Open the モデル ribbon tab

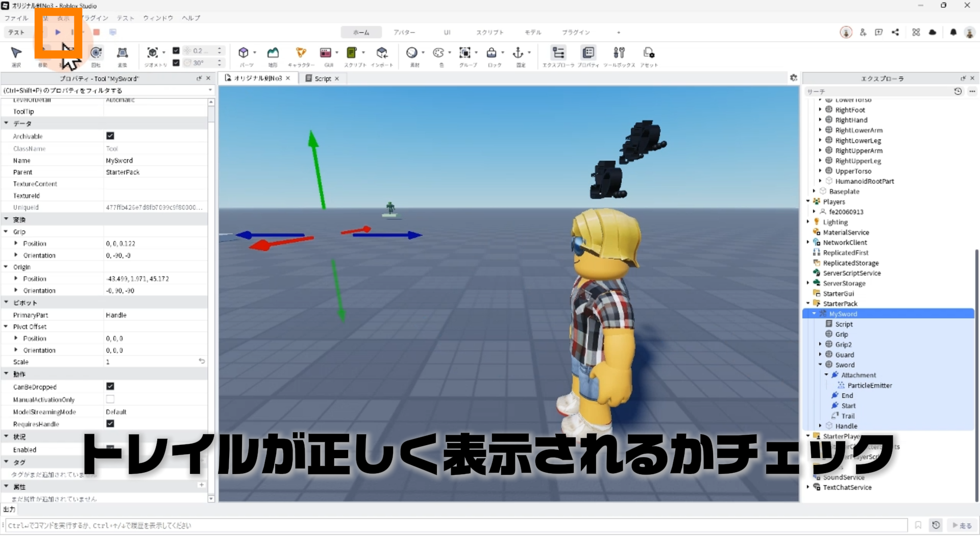(533, 32)
